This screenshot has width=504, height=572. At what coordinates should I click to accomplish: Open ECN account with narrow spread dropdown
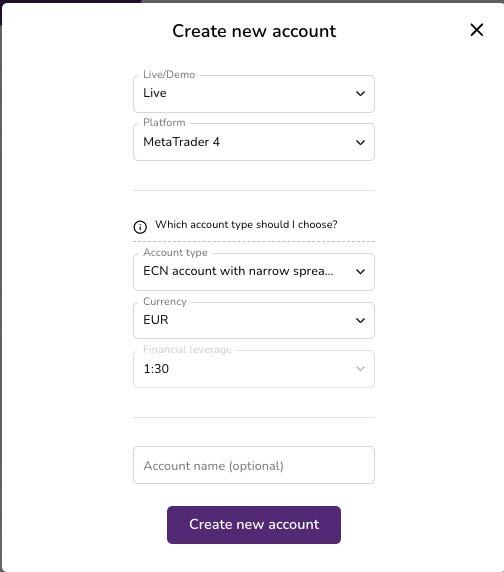pyautogui.click(x=254, y=272)
